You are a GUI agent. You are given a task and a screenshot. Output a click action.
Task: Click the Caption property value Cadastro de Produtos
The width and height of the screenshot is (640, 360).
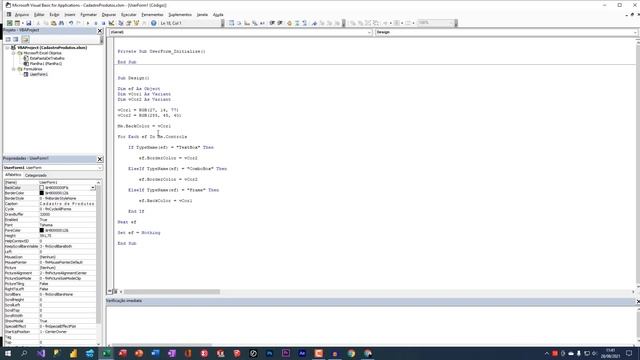pos(67,204)
